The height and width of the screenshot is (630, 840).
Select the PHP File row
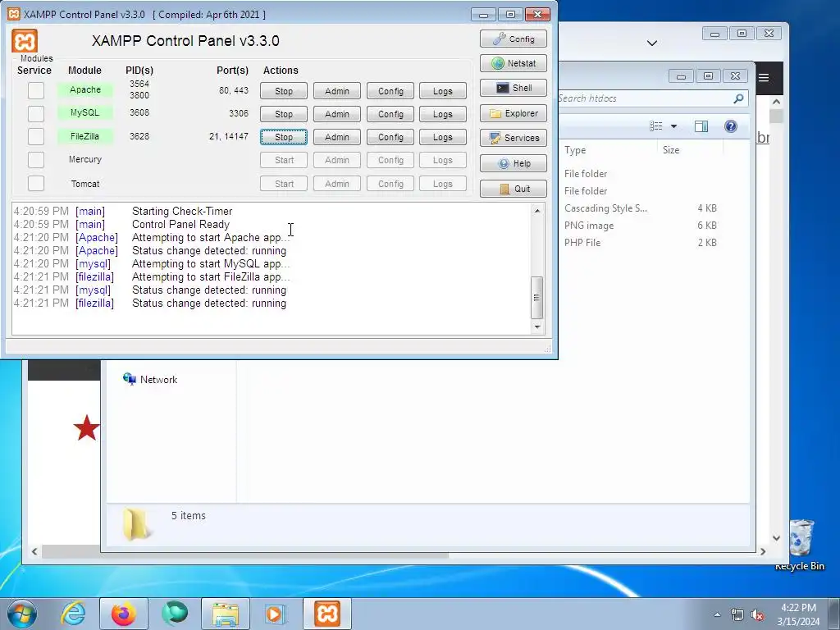coord(641,242)
